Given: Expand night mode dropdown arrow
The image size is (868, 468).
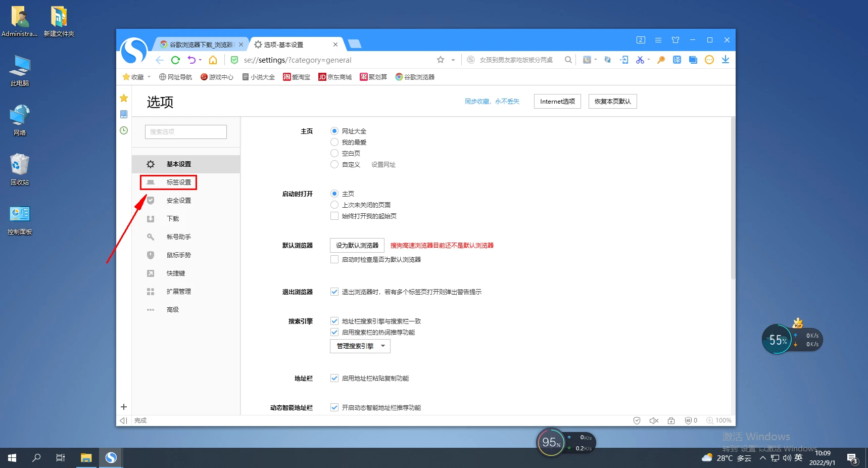Looking at the screenshot, I should pyautogui.click(x=596, y=60).
